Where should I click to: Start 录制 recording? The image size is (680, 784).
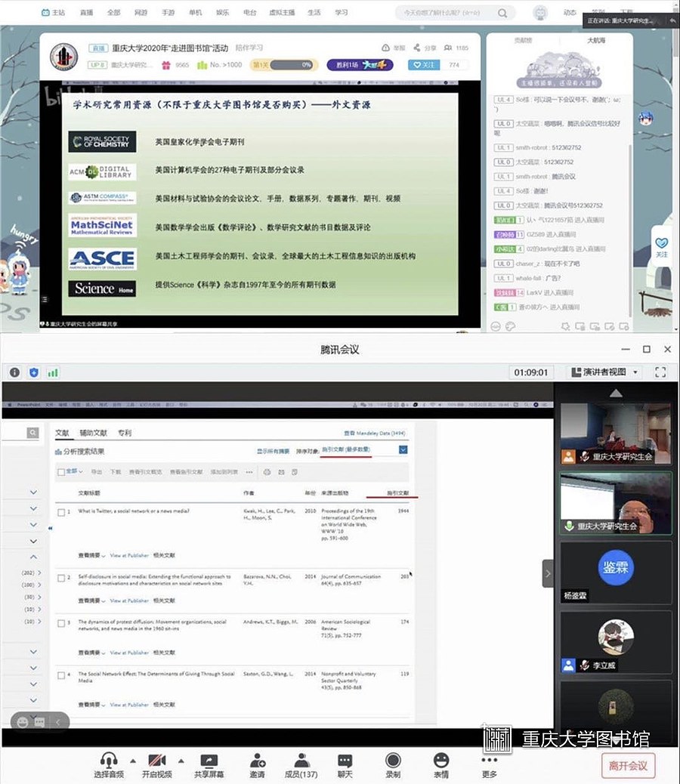[393, 765]
